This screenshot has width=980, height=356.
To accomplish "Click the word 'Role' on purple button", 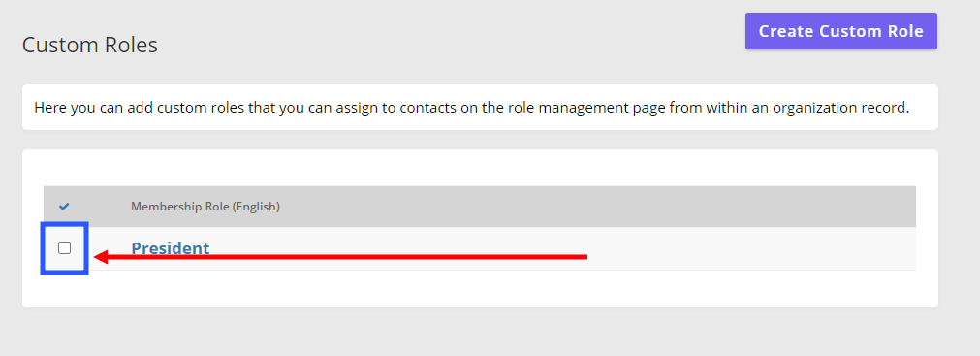I will pos(905,31).
